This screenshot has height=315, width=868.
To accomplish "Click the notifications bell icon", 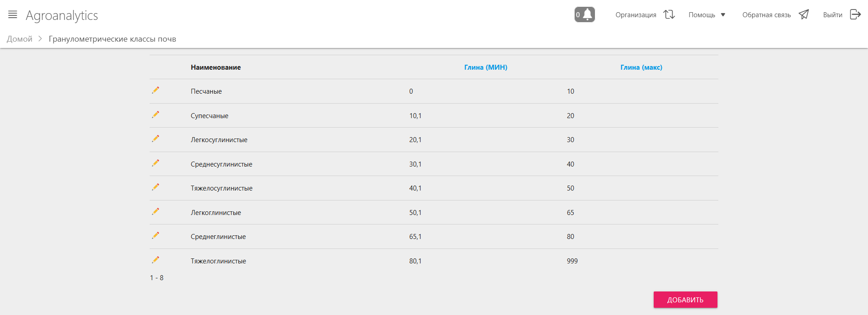I will click(587, 14).
